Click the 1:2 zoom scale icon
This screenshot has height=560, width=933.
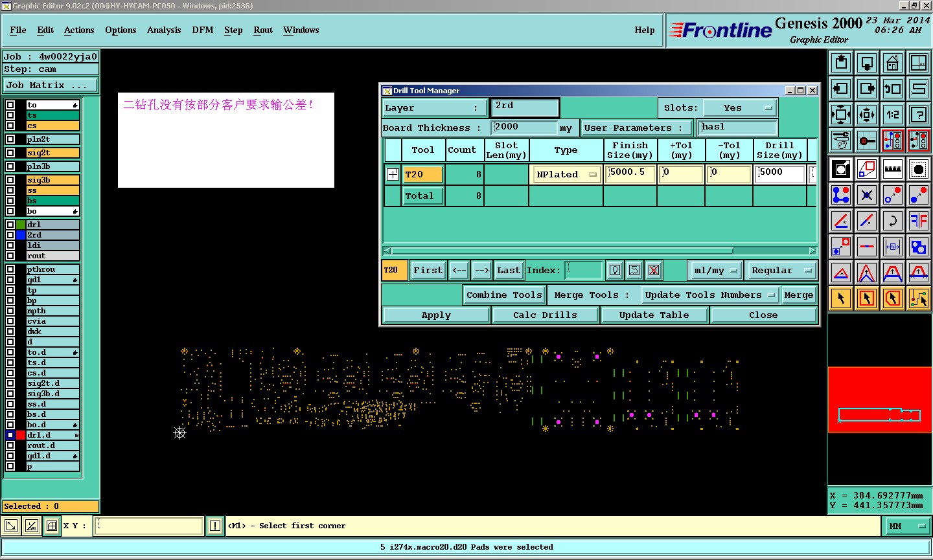(x=893, y=115)
